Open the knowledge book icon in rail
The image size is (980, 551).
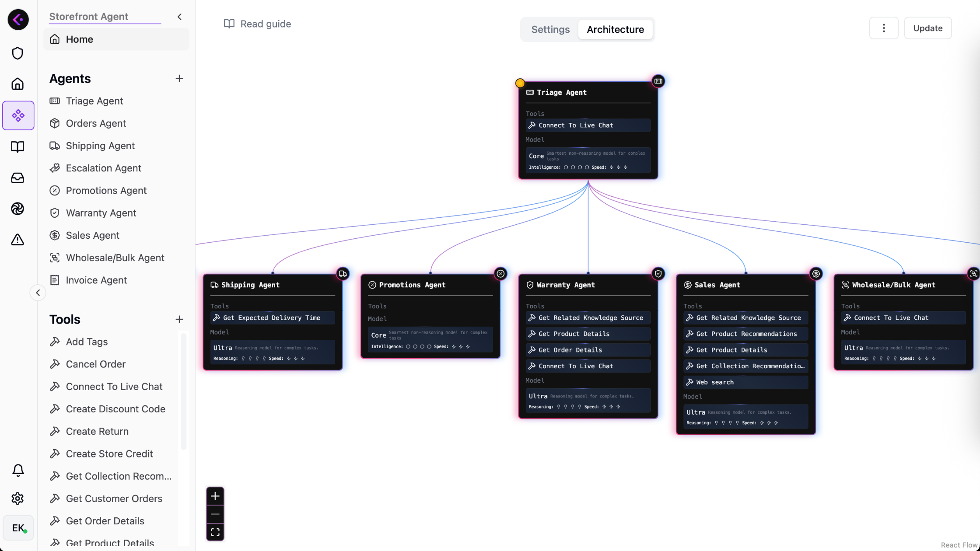(17, 146)
